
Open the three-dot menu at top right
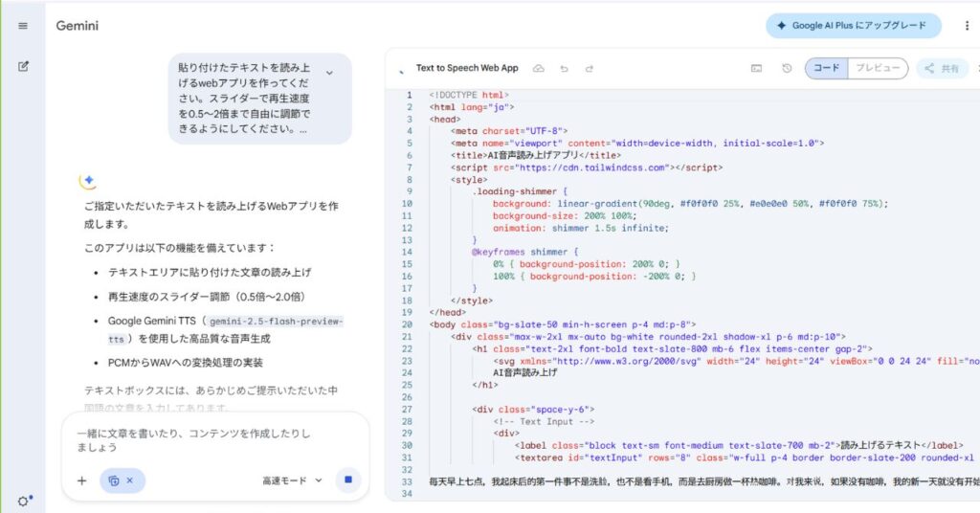967,26
